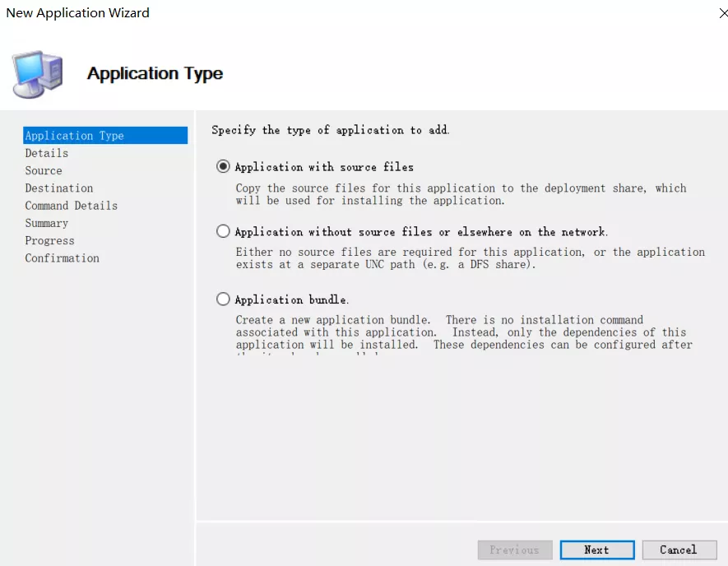Click the Next button
728x566 pixels.
point(596,550)
